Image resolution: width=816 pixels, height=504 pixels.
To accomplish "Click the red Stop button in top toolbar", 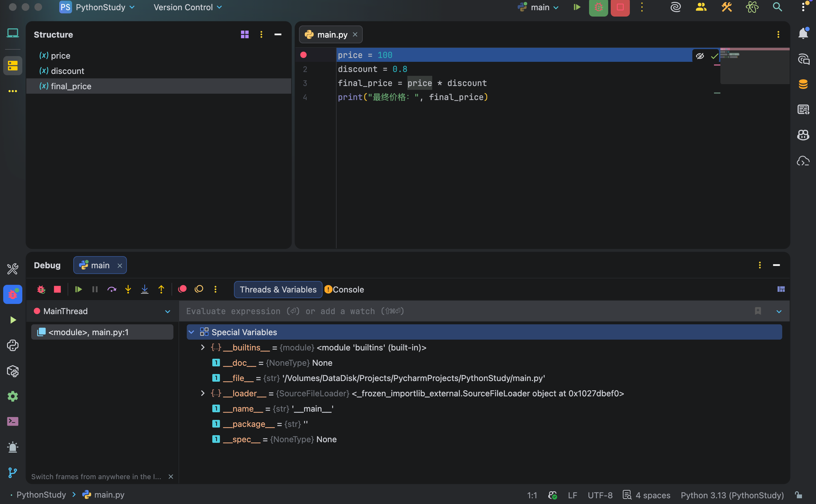I will (620, 7).
